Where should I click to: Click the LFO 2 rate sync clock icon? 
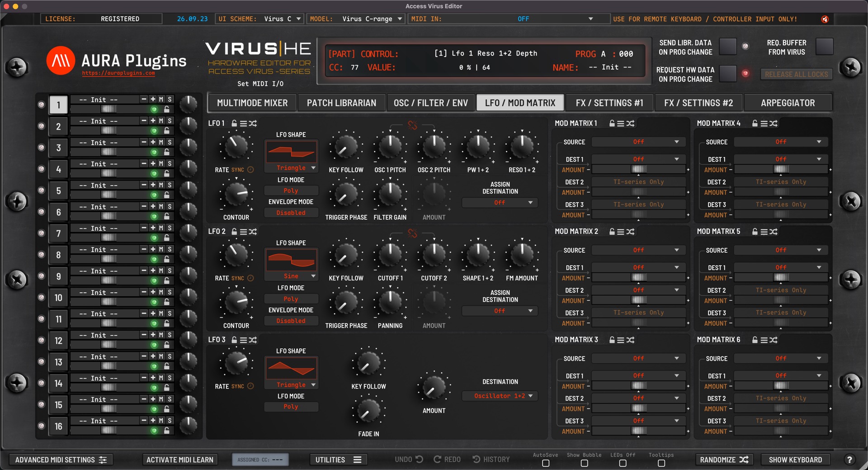click(250, 278)
